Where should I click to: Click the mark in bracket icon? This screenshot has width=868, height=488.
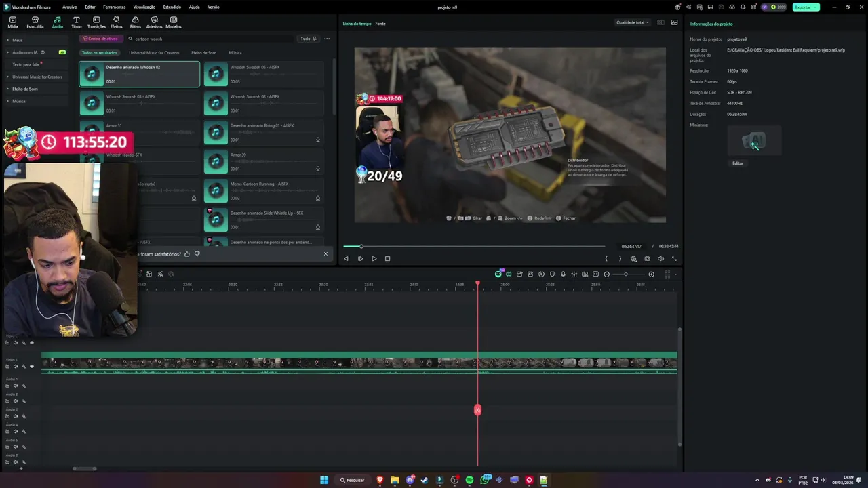[606, 258]
